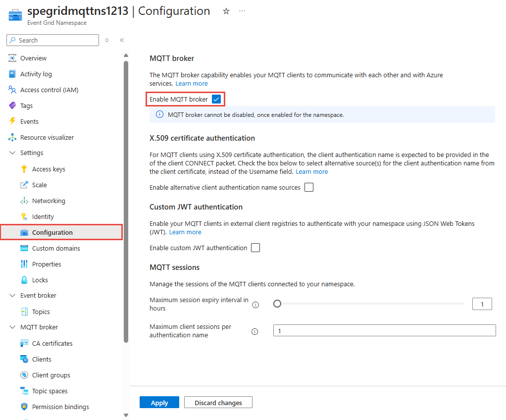The height and width of the screenshot is (420, 506).
Task: Click the Maximum client sessions input field
Action: point(384,330)
